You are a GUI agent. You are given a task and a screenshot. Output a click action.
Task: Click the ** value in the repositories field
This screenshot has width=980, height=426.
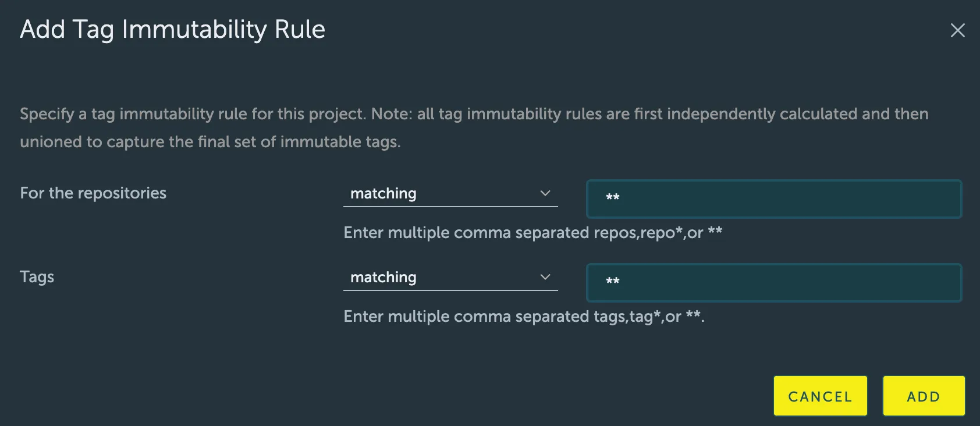point(613,198)
